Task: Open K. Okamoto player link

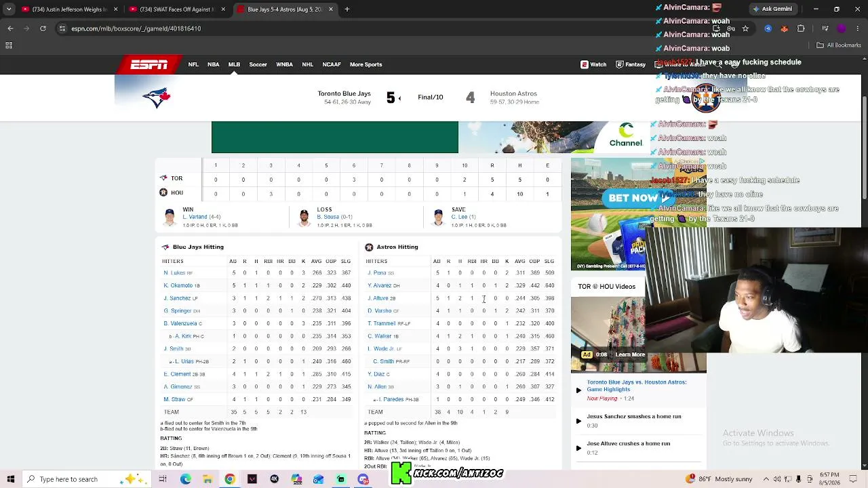Action: [178, 285]
